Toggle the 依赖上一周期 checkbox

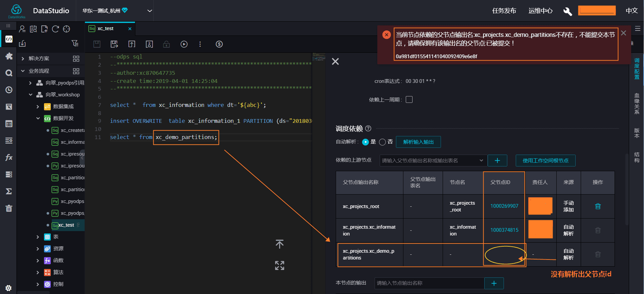click(x=409, y=99)
